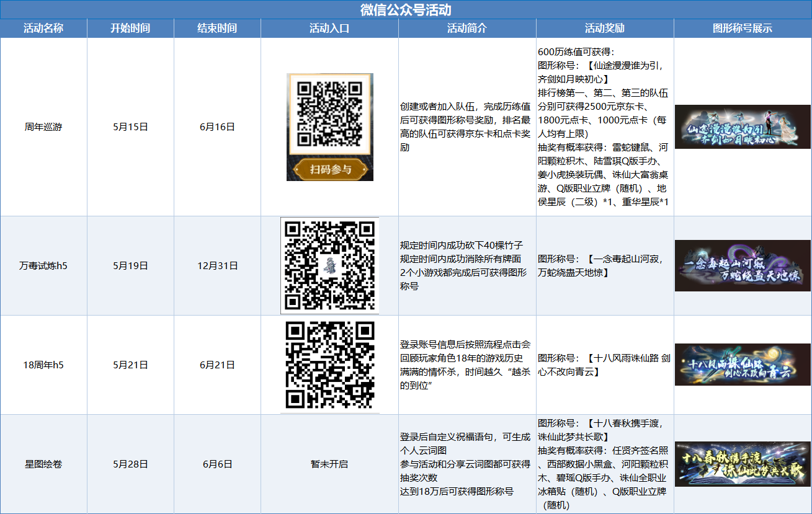This screenshot has width=812, height=514.
Task: Click the reward title 十八春秋携手渡 text
Action: click(600, 430)
